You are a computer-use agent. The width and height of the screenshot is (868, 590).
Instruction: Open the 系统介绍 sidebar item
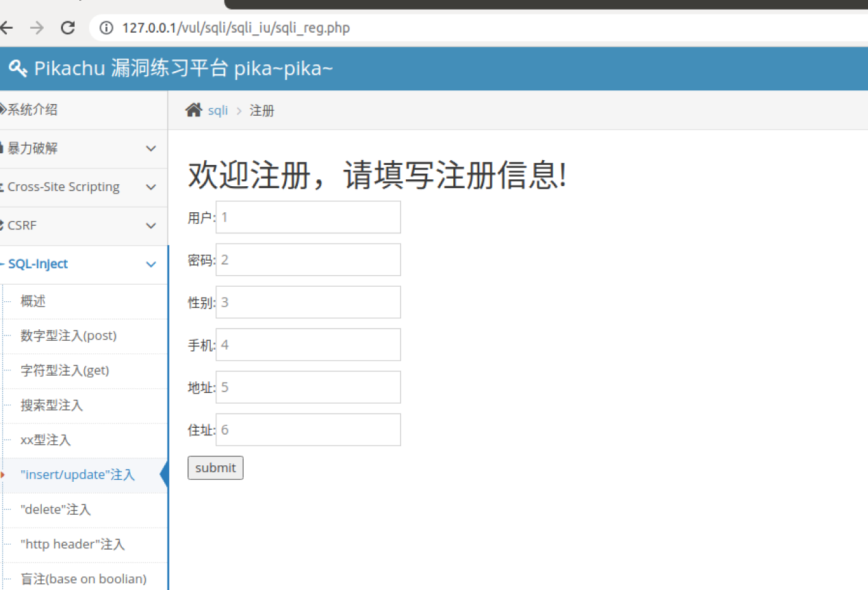(84, 110)
